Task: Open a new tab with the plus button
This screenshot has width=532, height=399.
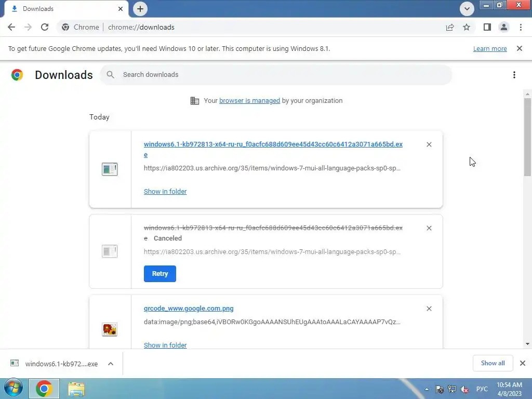Action: pyautogui.click(x=140, y=9)
